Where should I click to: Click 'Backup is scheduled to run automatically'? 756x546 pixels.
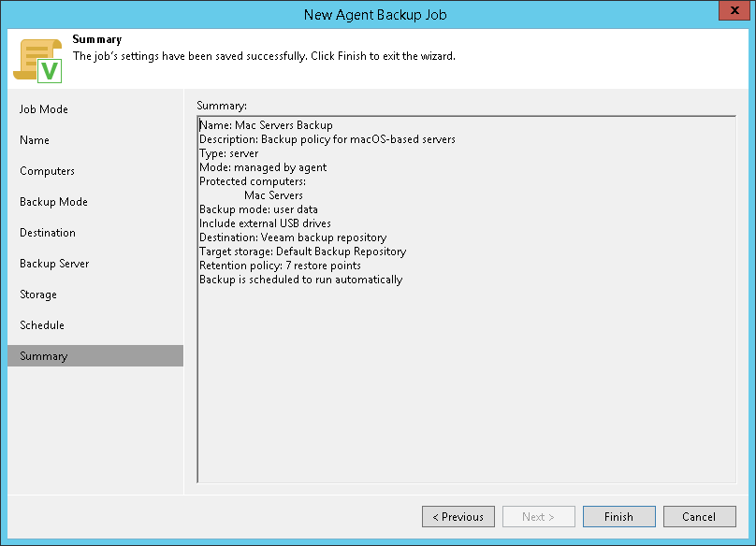301,280
